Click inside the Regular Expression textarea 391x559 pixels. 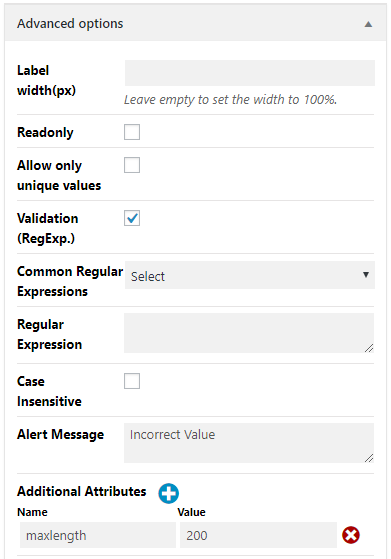tap(249, 333)
